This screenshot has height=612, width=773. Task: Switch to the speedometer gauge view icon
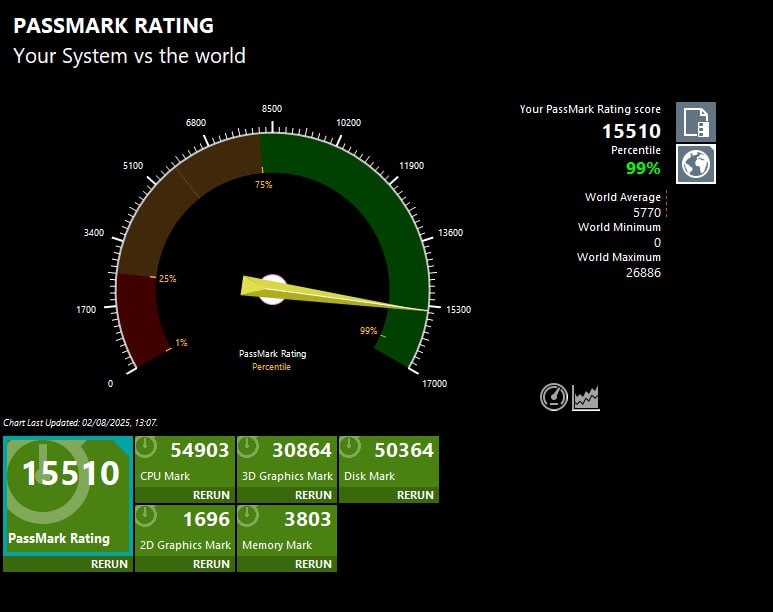click(553, 397)
